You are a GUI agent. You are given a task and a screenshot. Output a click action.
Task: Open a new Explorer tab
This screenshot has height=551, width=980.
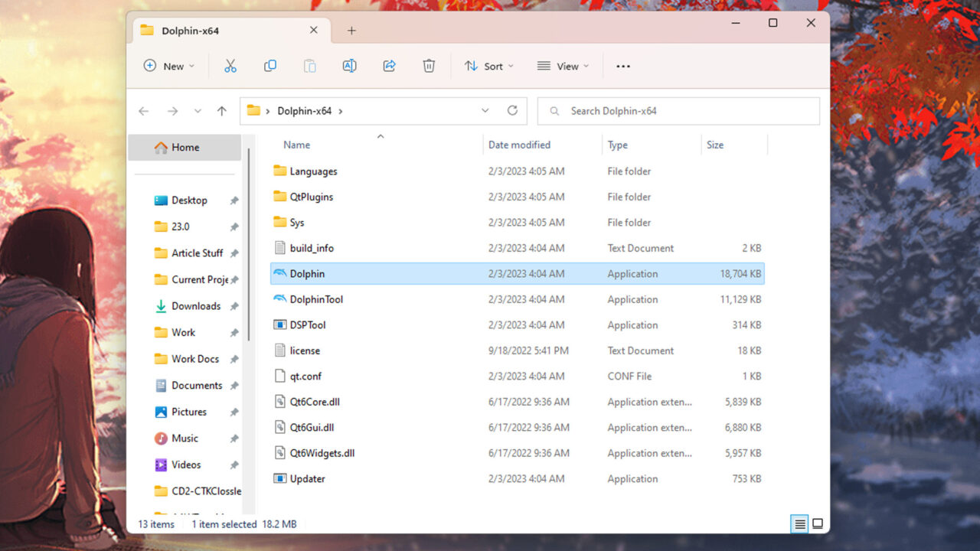pos(351,31)
